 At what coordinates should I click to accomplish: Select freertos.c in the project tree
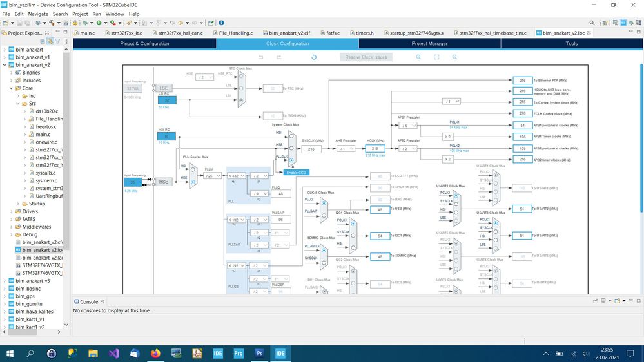(46, 127)
